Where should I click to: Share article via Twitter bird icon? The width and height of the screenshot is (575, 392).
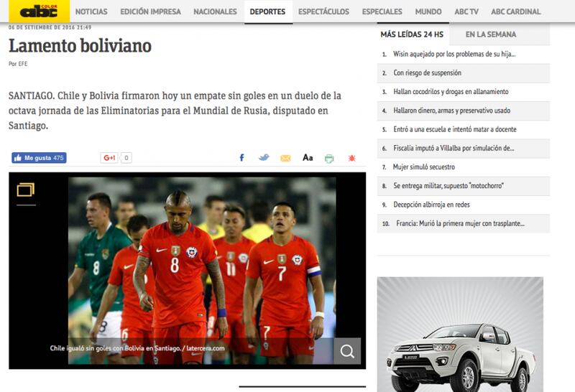point(264,157)
